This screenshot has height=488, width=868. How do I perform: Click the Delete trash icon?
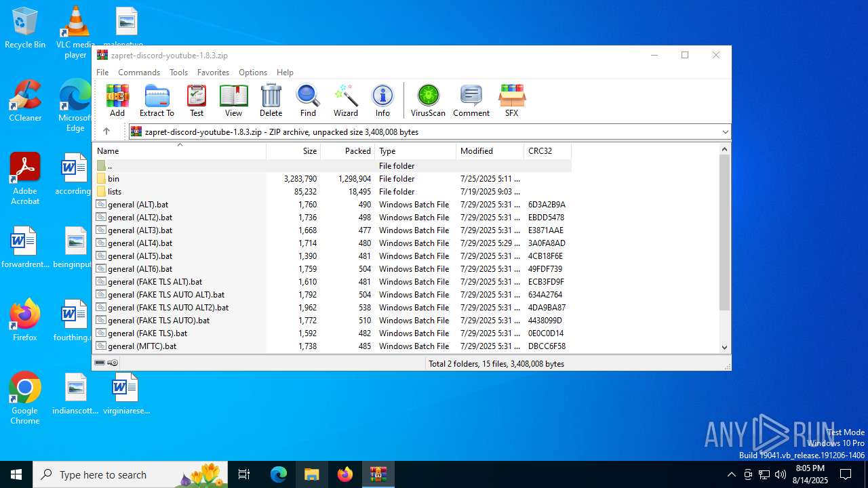point(271,100)
